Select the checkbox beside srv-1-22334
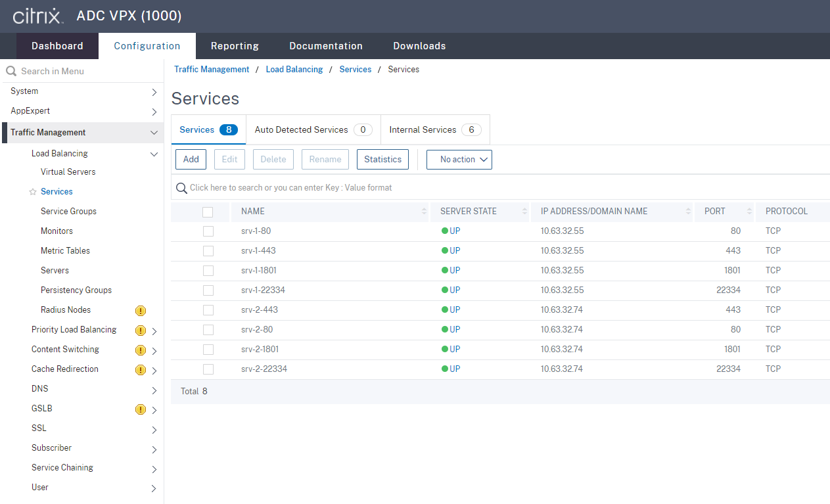The width and height of the screenshot is (830, 504). [x=208, y=290]
